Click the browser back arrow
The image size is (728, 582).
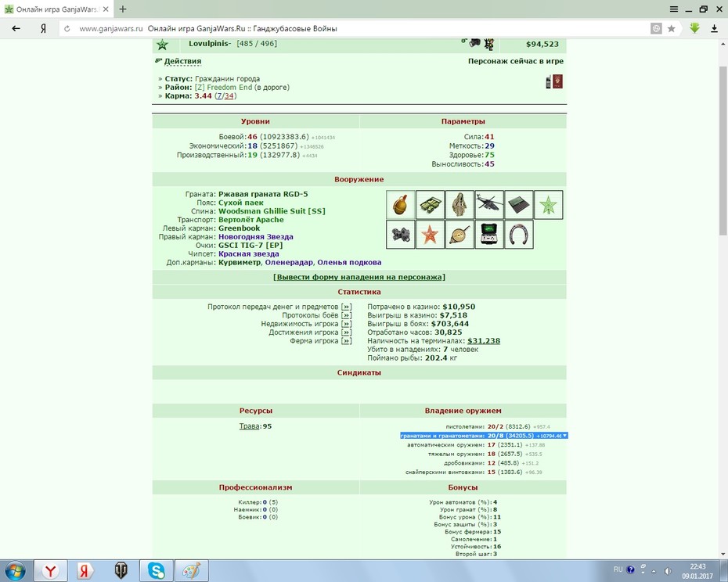click(16, 29)
